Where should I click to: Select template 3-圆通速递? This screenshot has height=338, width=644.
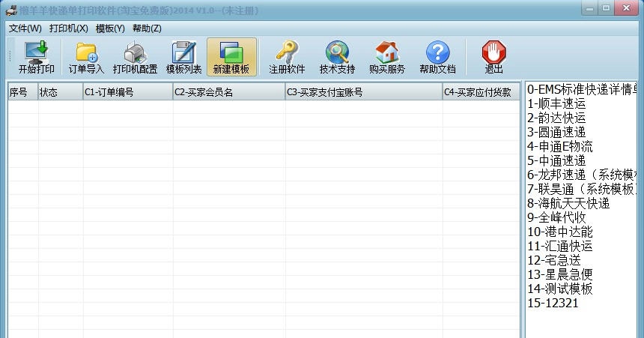[556, 132]
